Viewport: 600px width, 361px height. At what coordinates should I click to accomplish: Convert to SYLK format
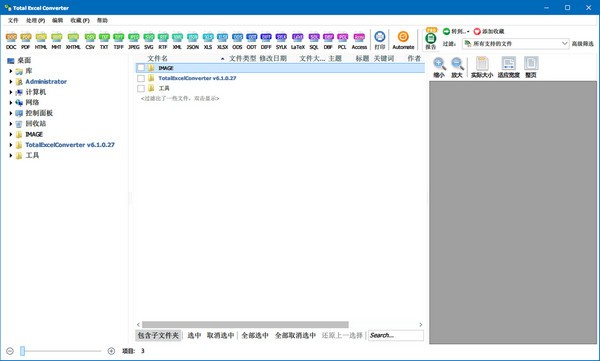click(x=281, y=41)
